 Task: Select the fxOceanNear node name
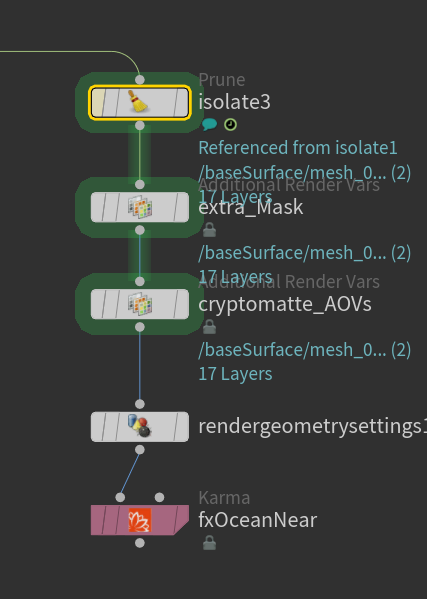click(x=258, y=520)
